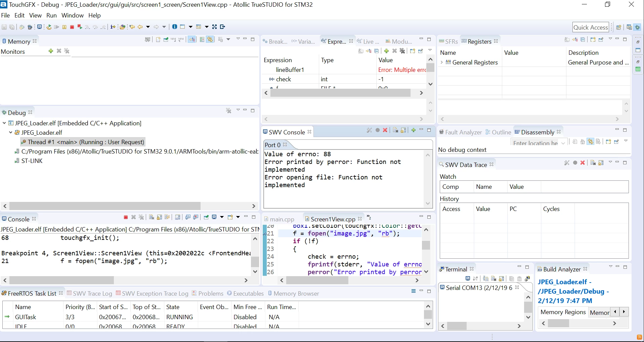Click Add new expression green plus icon
Screen dimensions: 644x342
[x=386, y=51]
